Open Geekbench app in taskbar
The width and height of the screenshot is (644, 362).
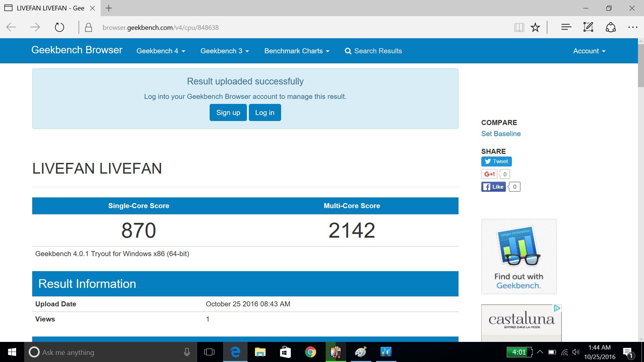(x=386, y=352)
